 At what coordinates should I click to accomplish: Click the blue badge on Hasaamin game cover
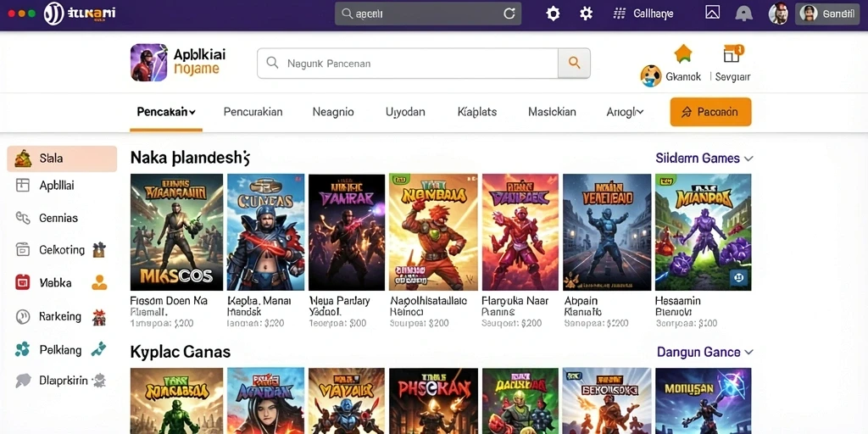point(738,277)
